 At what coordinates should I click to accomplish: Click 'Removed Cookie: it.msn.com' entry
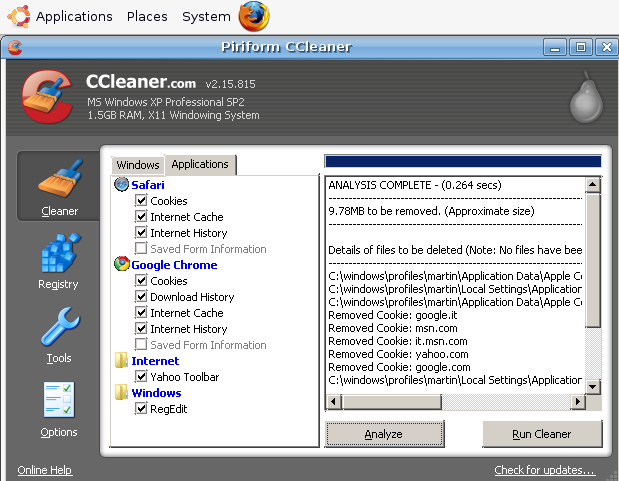pos(398,341)
